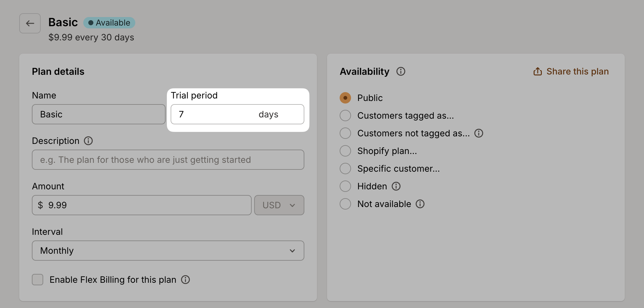Set availability to Hidden
The height and width of the screenshot is (308, 644).
345,186
